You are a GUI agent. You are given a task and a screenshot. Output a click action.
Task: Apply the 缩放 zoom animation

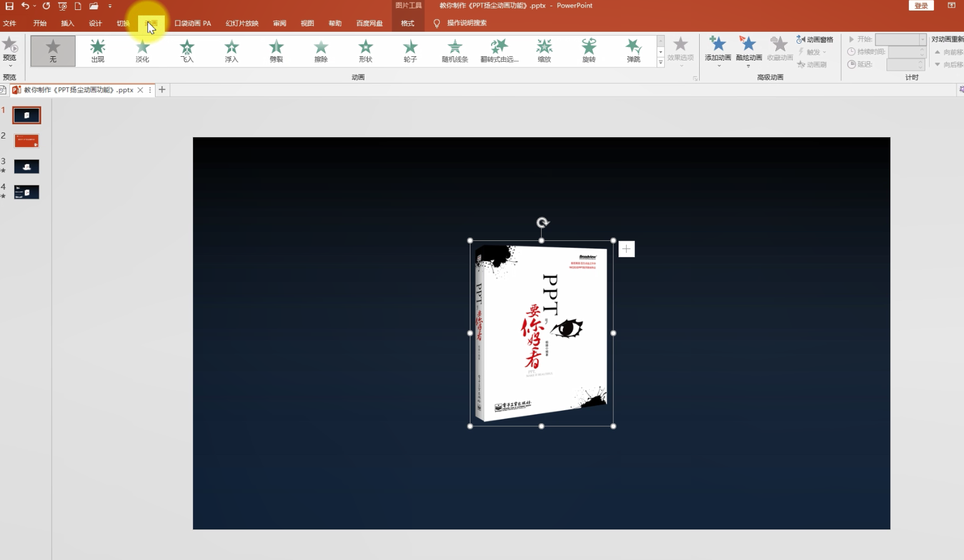(544, 51)
